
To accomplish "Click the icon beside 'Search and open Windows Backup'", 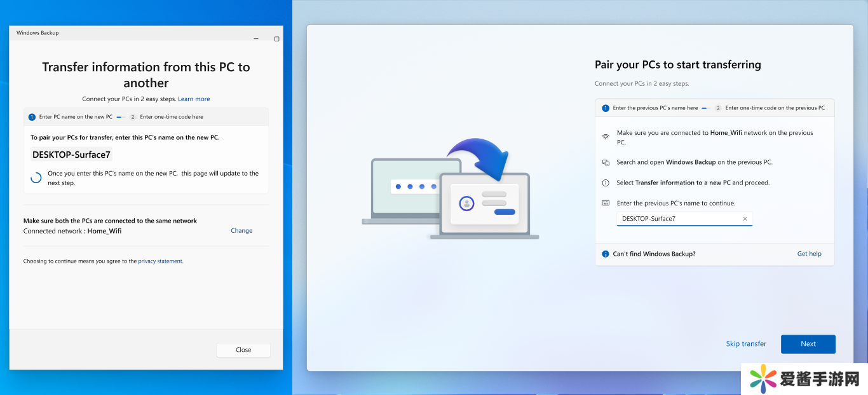I will pos(606,163).
